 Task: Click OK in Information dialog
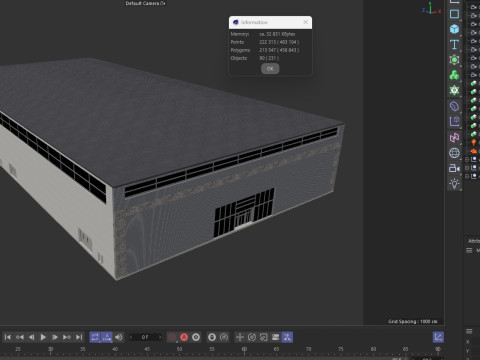(270, 69)
